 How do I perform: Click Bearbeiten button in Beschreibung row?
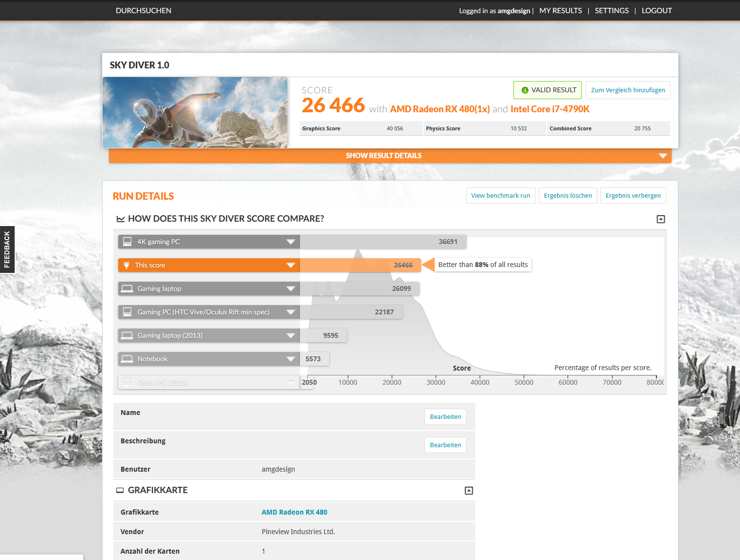[445, 445]
